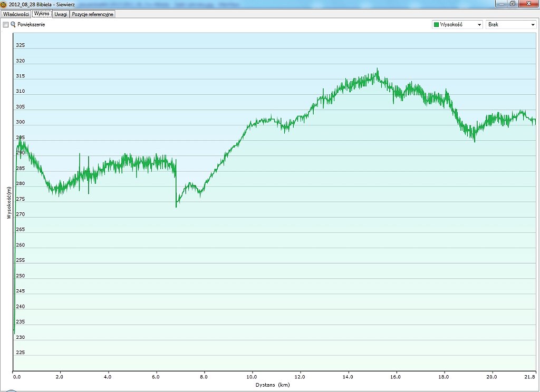540x392 pixels.
Task: Open the Uwagi tab
Action: pos(61,14)
